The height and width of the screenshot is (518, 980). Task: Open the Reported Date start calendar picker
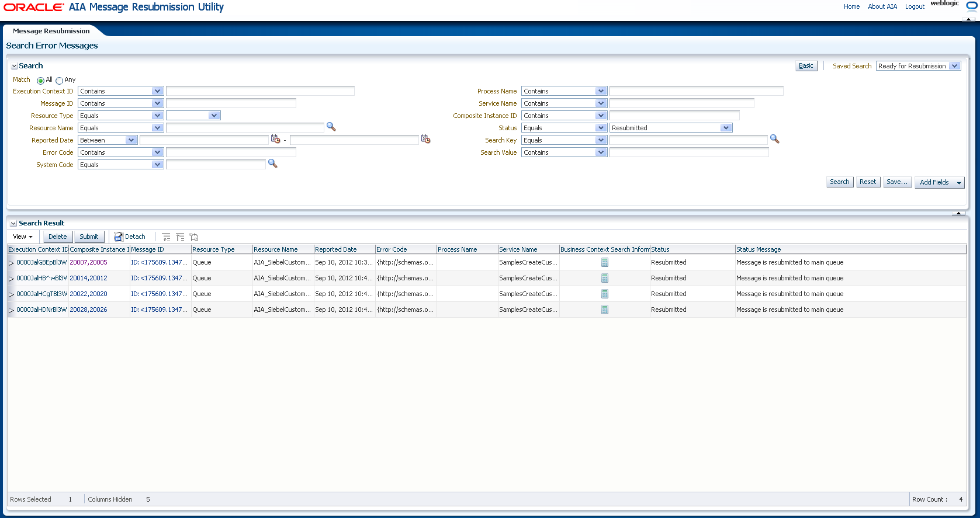point(276,140)
